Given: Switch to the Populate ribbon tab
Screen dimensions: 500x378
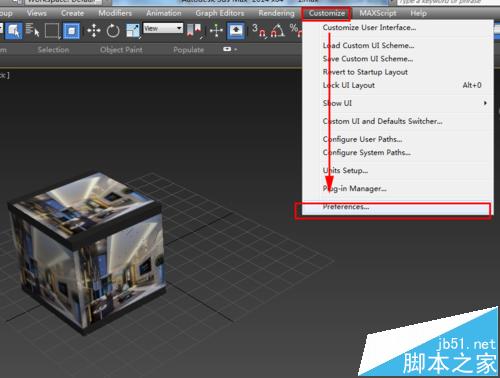Looking at the screenshot, I should click(x=189, y=50).
